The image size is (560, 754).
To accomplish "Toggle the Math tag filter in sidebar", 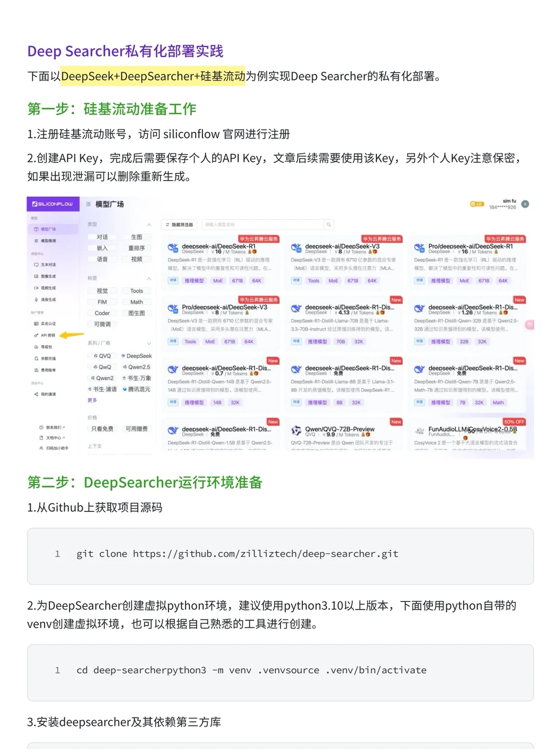I will click(x=136, y=302).
